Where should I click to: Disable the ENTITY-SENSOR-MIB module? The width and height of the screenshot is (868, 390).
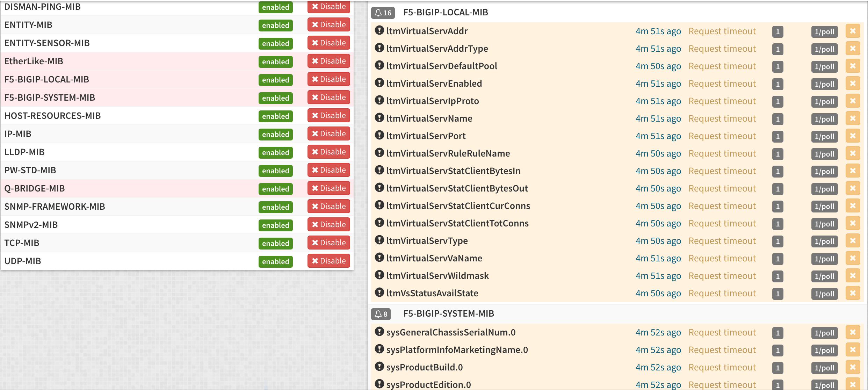tap(329, 43)
